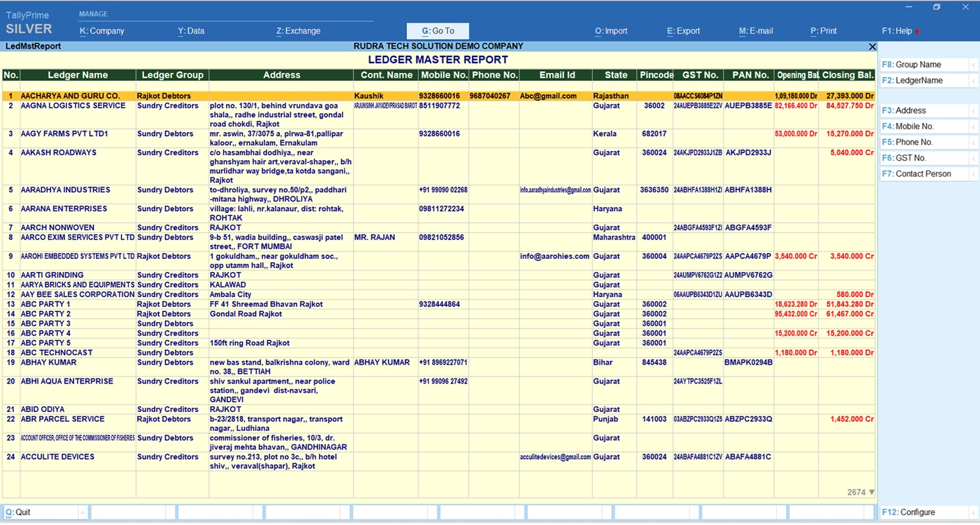Expand arrow next to F12: Configure
The width and height of the screenshot is (980, 525).
pyautogui.click(x=973, y=513)
